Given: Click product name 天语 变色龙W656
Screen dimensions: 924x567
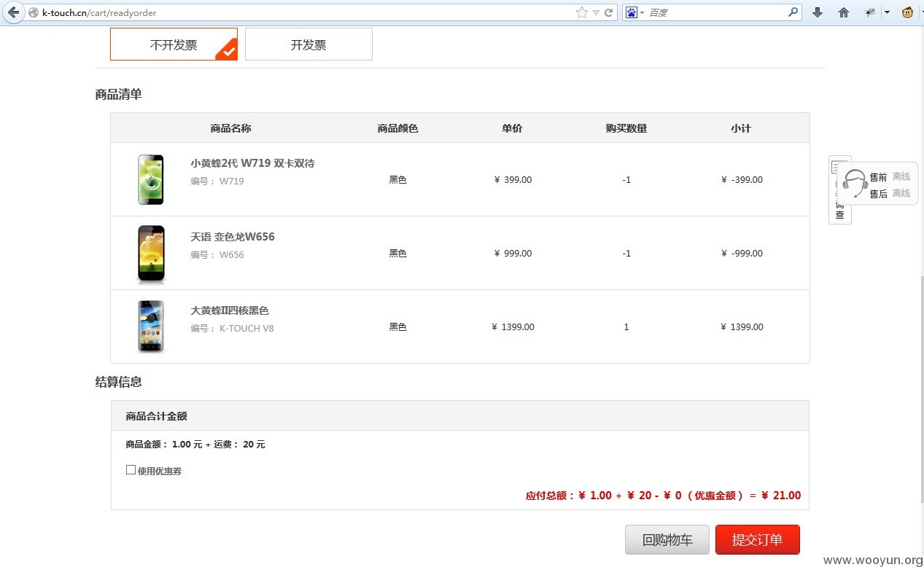Looking at the screenshot, I should point(233,237).
